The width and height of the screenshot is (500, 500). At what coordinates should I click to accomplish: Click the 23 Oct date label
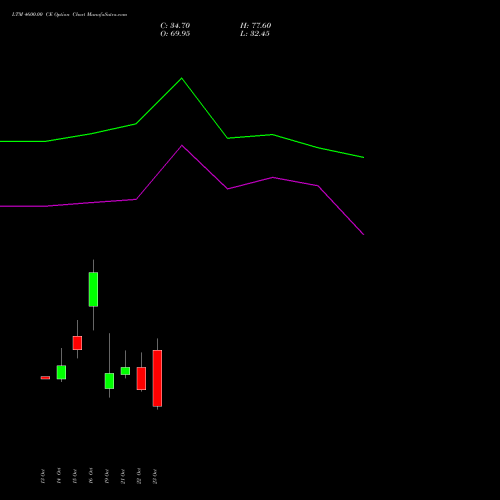point(155,476)
